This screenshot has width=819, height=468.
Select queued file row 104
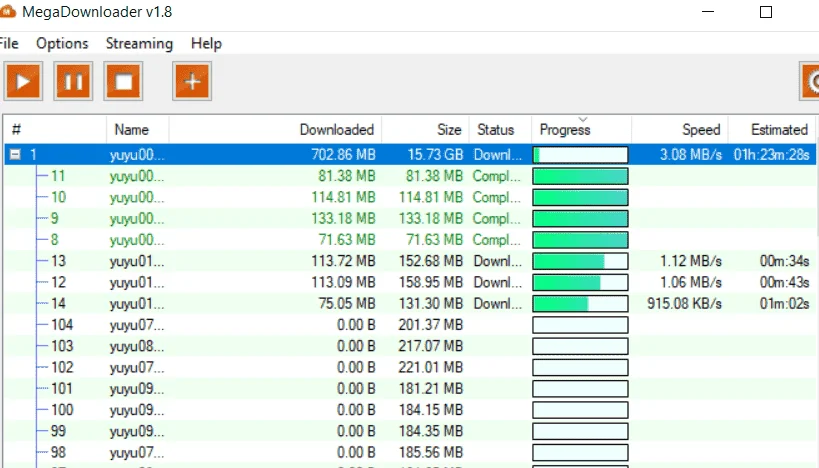410,325
